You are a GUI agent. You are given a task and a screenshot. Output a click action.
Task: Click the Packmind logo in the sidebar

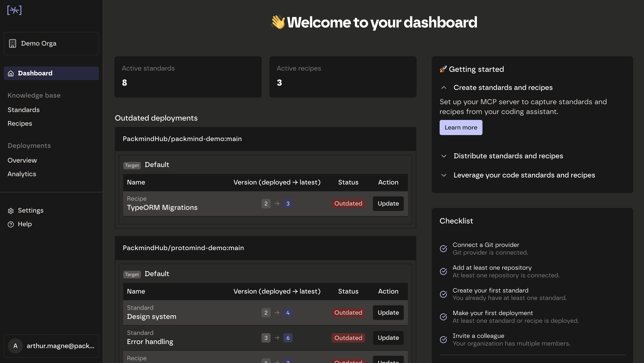[14, 10]
